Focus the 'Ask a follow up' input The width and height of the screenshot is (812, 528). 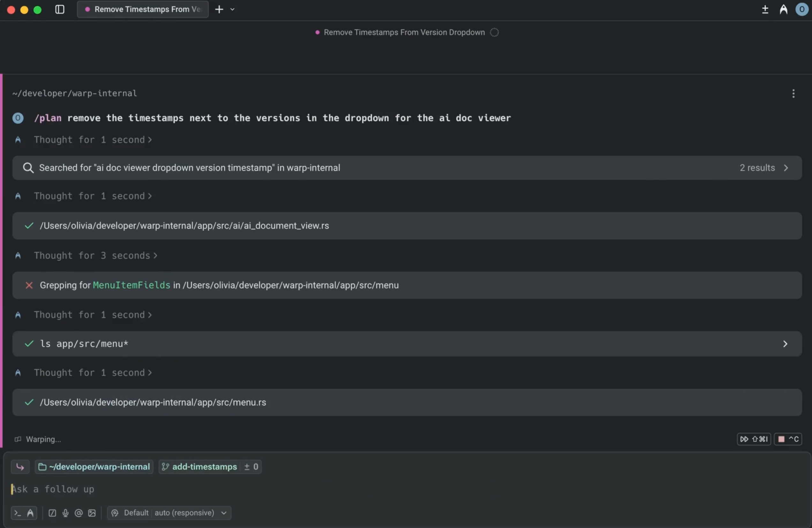(x=205, y=489)
